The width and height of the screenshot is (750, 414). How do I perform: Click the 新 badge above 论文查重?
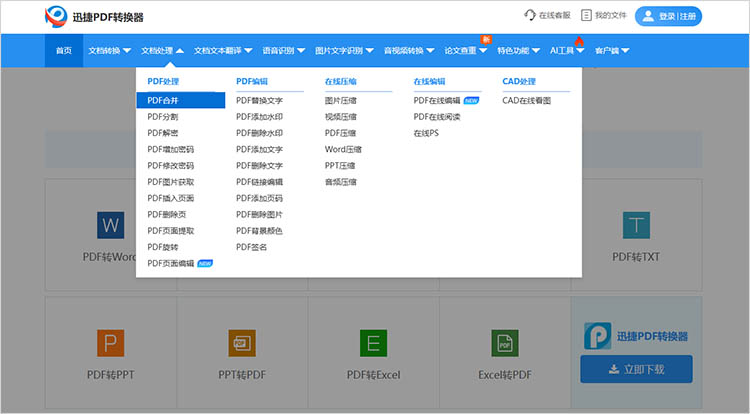click(486, 39)
